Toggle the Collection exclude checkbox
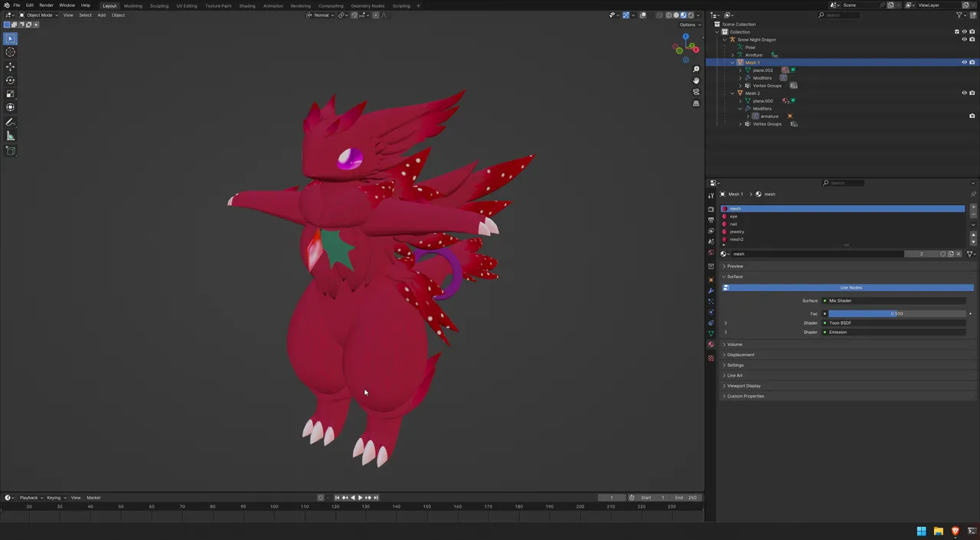Image resolution: width=980 pixels, height=540 pixels. click(x=956, y=32)
